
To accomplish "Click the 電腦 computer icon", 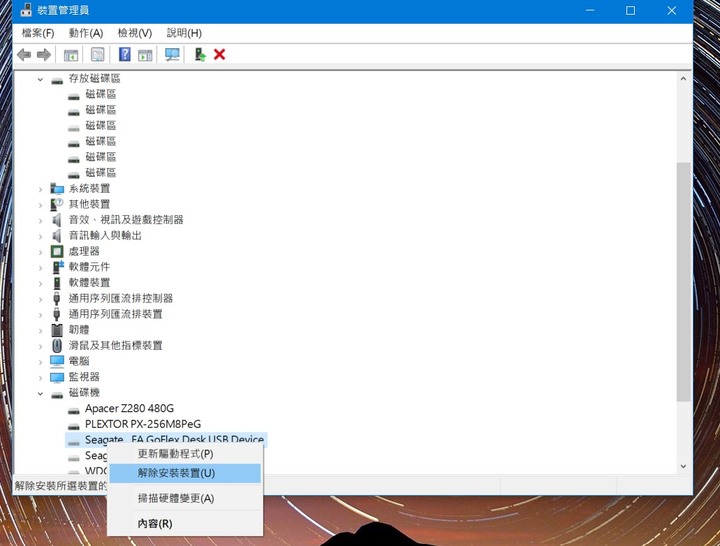I will 57,361.
